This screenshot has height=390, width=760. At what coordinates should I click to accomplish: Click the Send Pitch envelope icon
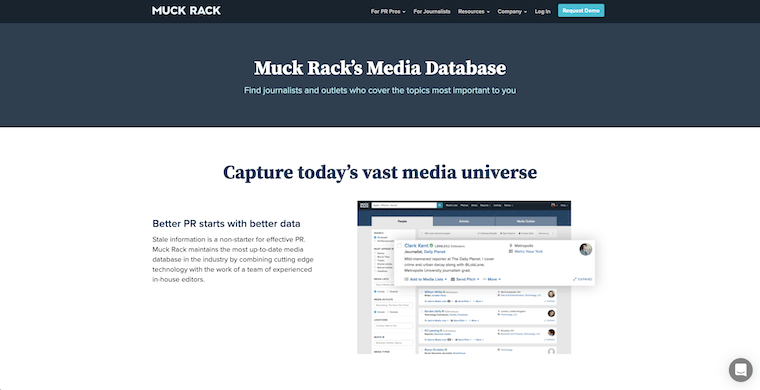pyautogui.click(x=453, y=280)
